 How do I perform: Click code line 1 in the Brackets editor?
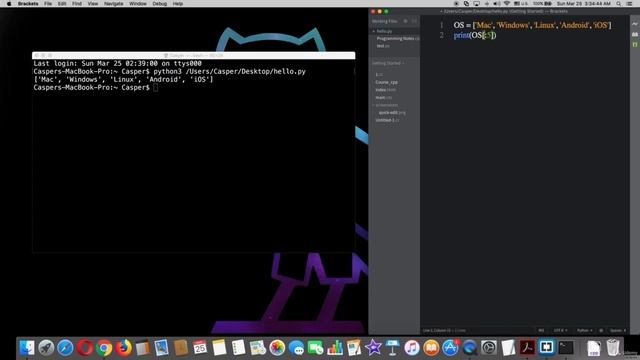(x=532, y=25)
